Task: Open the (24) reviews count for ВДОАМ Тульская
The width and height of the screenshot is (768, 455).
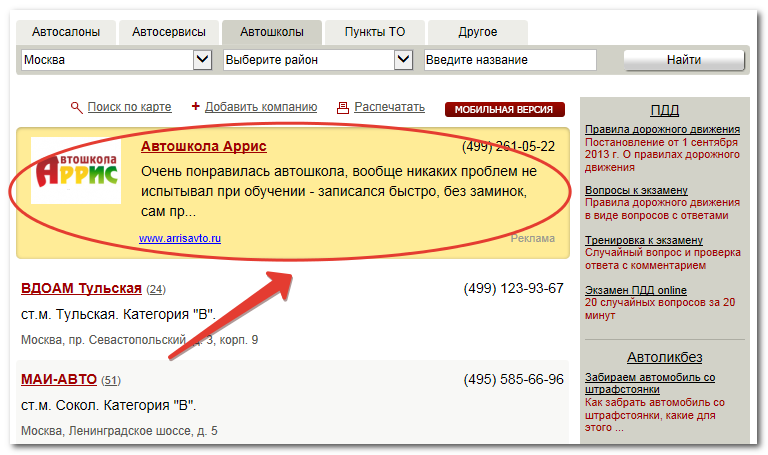Action: [x=156, y=289]
